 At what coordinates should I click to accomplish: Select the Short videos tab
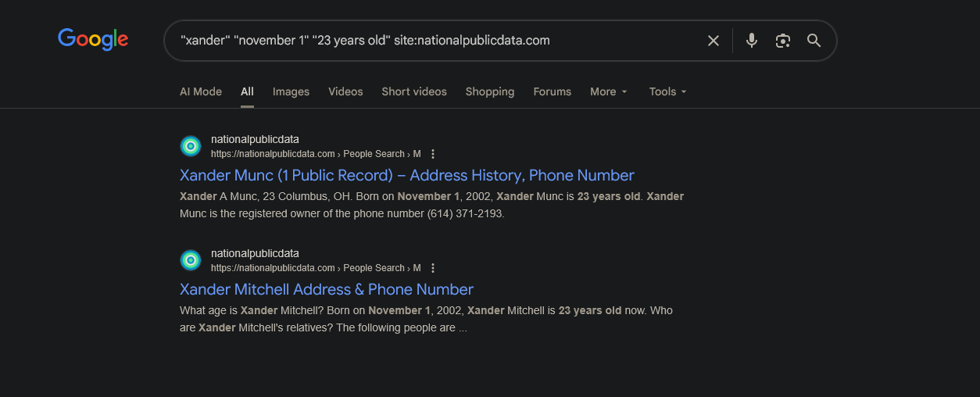point(414,91)
